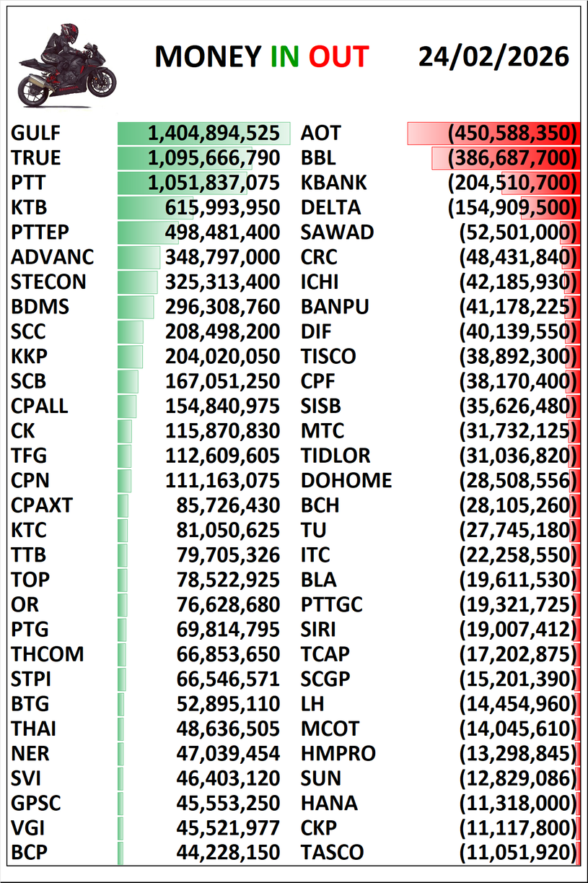Click the PTT inflow value 1,051,837,075
Screen dimensions: 588x883
click(x=214, y=183)
